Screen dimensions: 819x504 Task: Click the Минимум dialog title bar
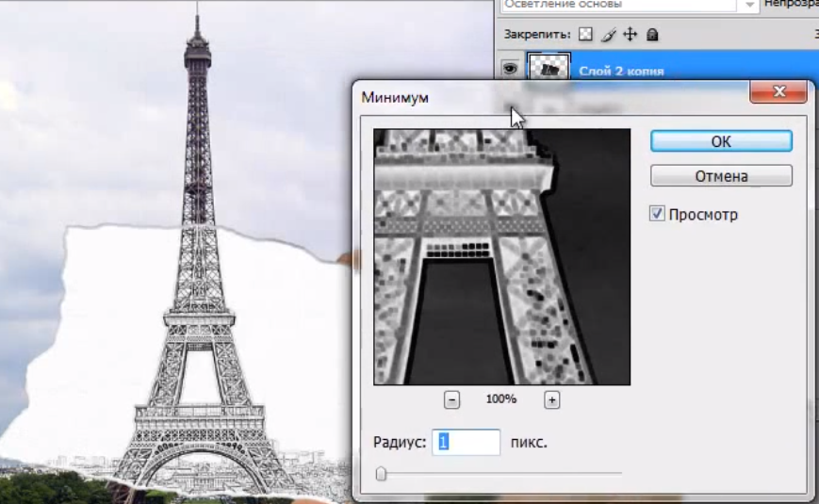point(553,98)
